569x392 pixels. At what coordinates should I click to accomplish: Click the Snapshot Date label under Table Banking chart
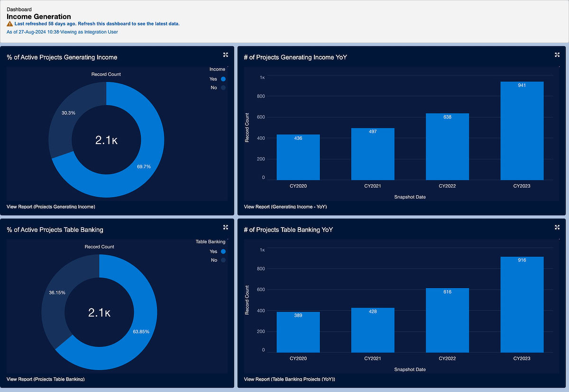click(x=410, y=369)
